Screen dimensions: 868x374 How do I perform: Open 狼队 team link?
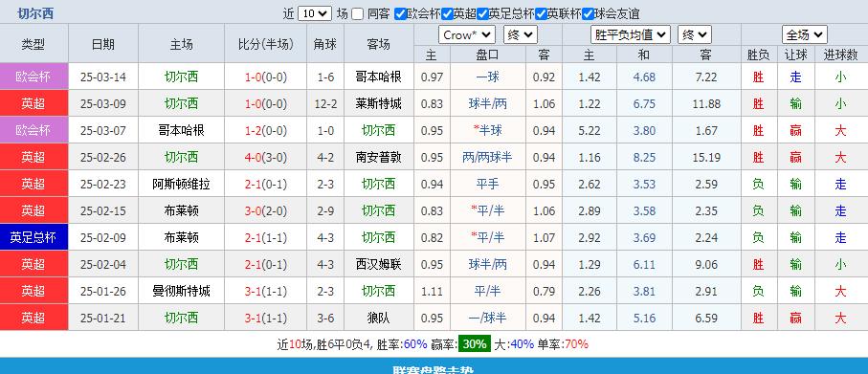(x=379, y=318)
